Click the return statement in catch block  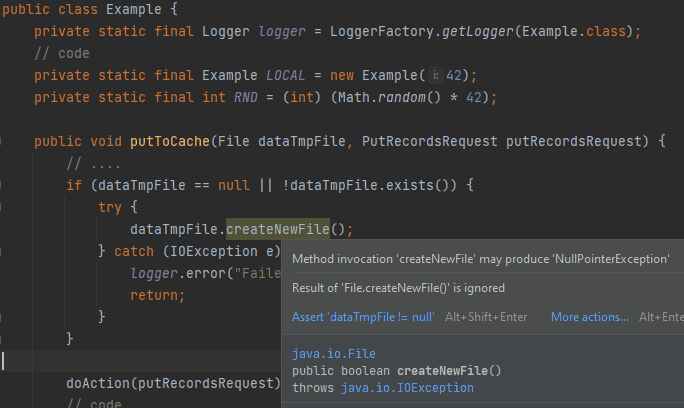coord(157,295)
